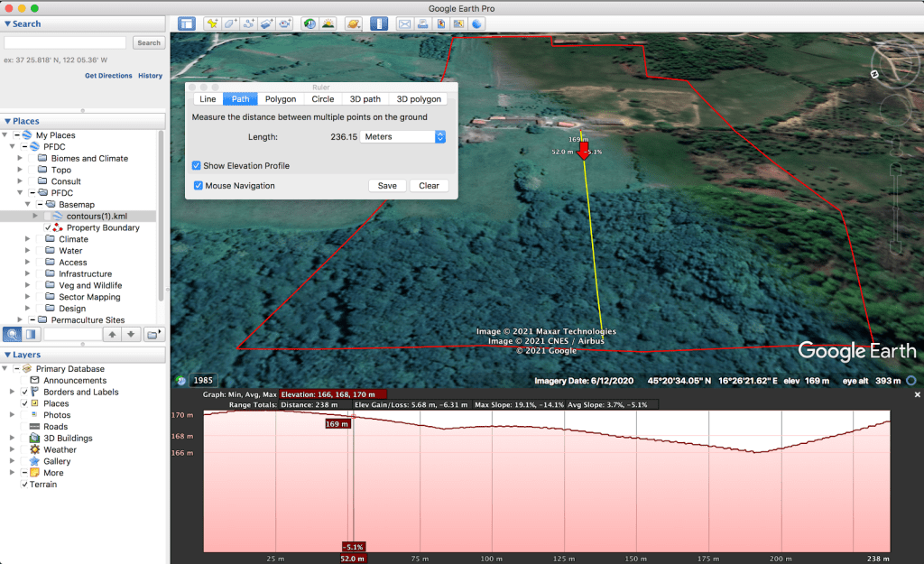Clear the ruler measurement
Screen dimensions: 924x564
tap(429, 186)
